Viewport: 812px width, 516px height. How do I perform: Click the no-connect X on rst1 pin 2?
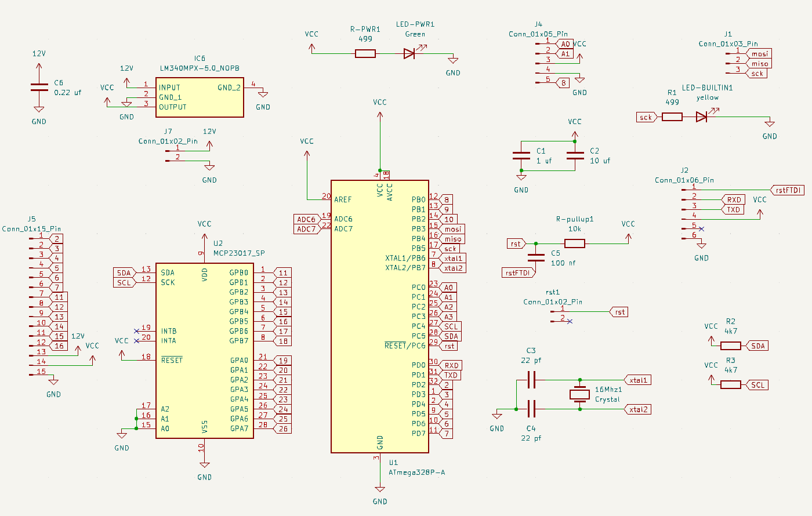(x=570, y=321)
